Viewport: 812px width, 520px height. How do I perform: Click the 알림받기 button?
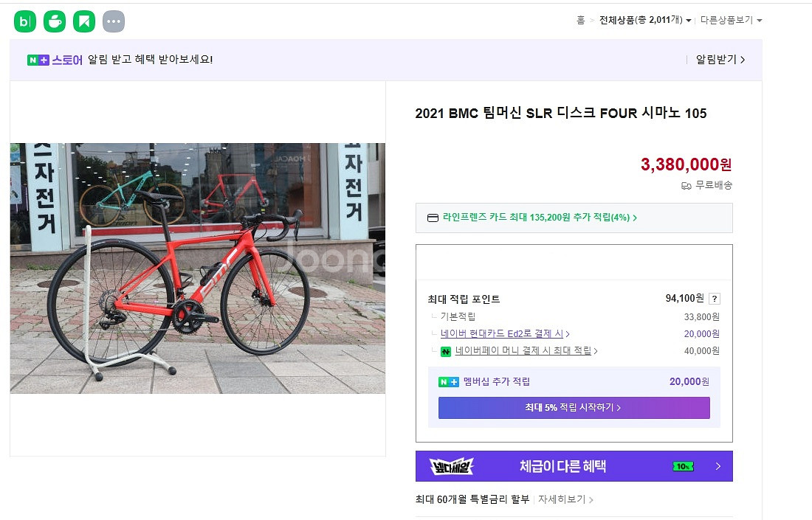tap(717, 59)
